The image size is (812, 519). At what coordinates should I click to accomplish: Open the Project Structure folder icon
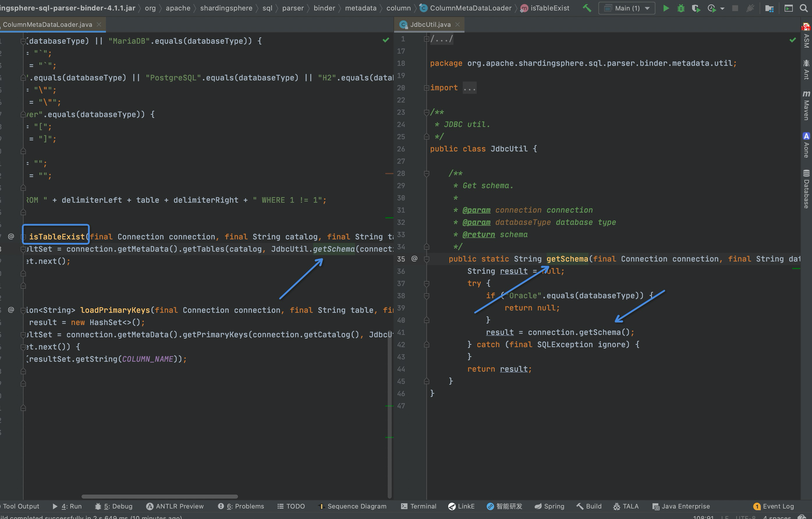click(x=769, y=8)
